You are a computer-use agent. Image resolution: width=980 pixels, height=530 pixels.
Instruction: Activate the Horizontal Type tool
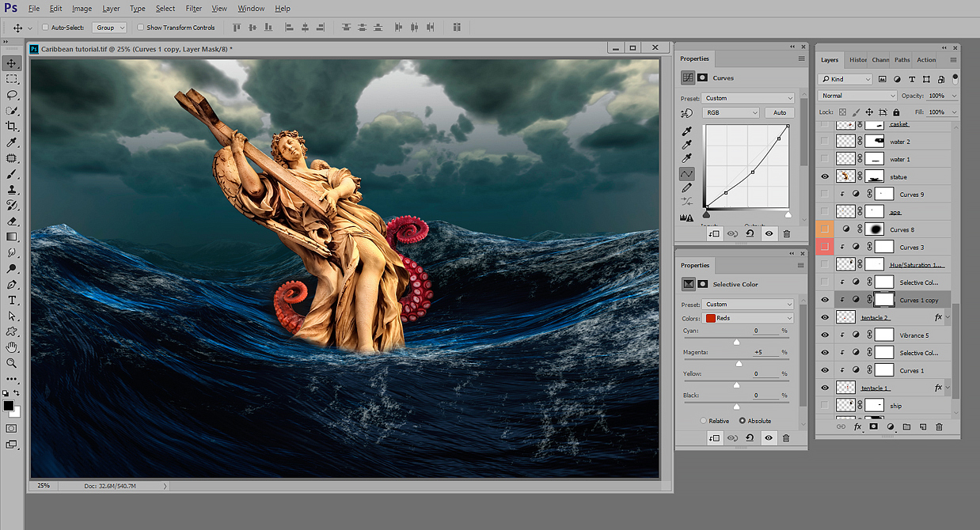[x=12, y=301]
